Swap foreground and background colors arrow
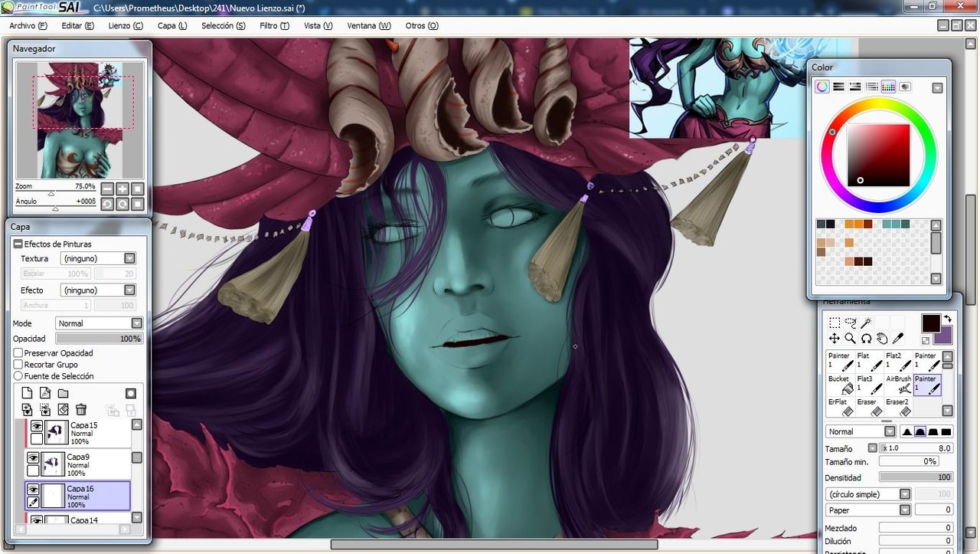The width and height of the screenshot is (980, 554). click(x=947, y=319)
